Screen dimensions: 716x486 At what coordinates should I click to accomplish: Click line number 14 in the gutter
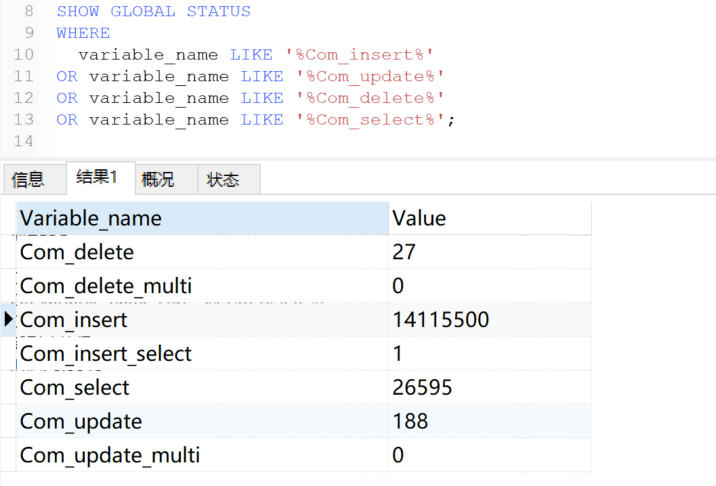pyautogui.click(x=23, y=141)
